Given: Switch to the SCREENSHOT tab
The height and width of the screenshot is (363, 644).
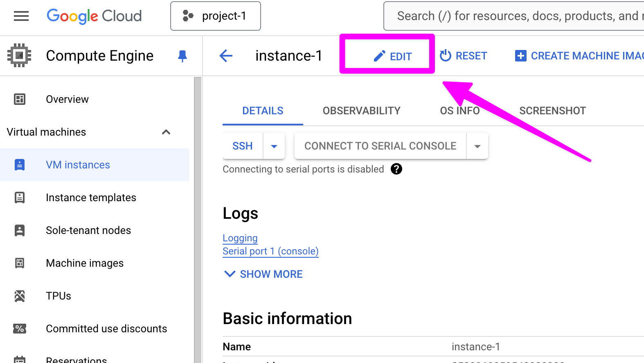Looking at the screenshot, I should 553,111.
